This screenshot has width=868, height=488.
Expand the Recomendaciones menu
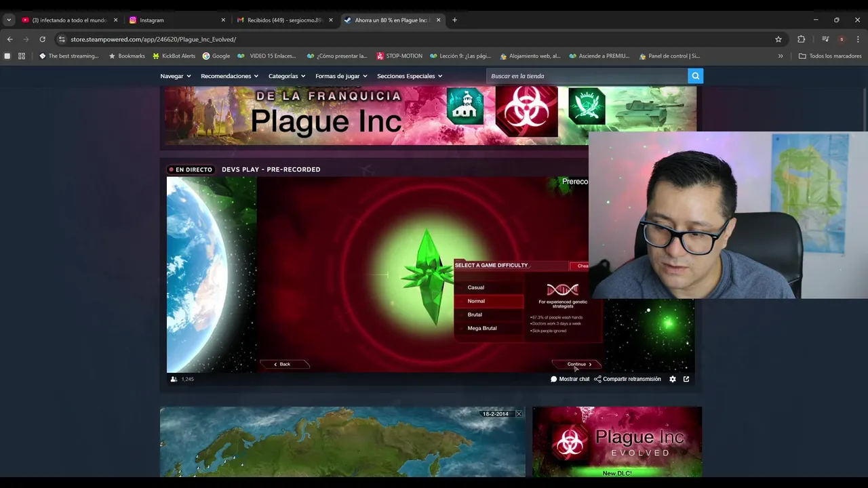229,76
